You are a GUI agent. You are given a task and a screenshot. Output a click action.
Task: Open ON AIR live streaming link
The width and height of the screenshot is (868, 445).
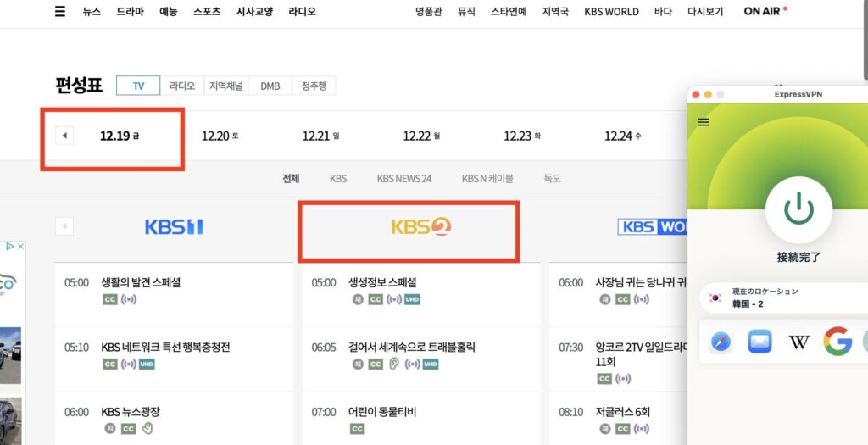(765, 12)
